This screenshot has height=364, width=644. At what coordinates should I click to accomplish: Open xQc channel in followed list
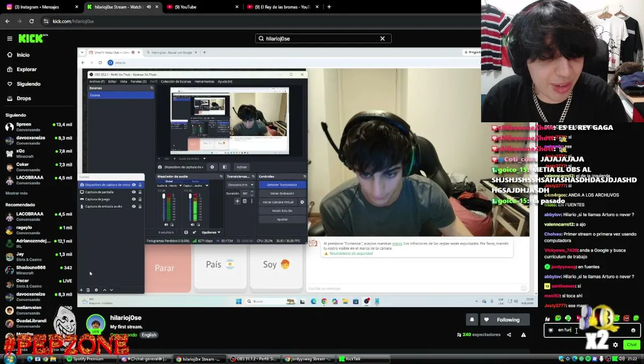(x=38, y=154)
